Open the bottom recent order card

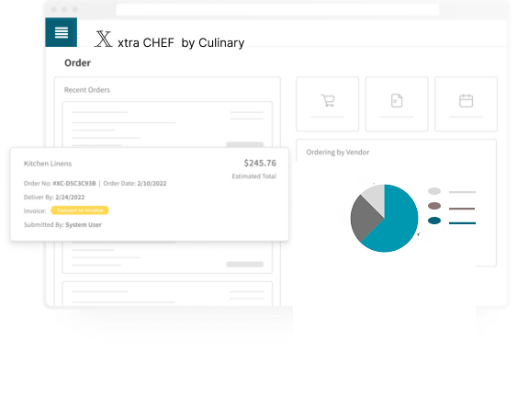pyautogui.click(x=167, y=294)
